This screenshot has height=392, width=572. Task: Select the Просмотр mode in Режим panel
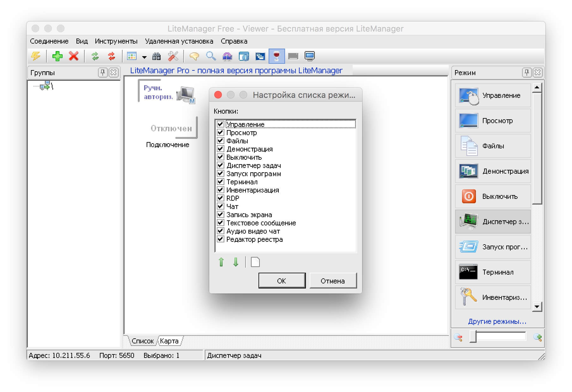pos(493,121)
